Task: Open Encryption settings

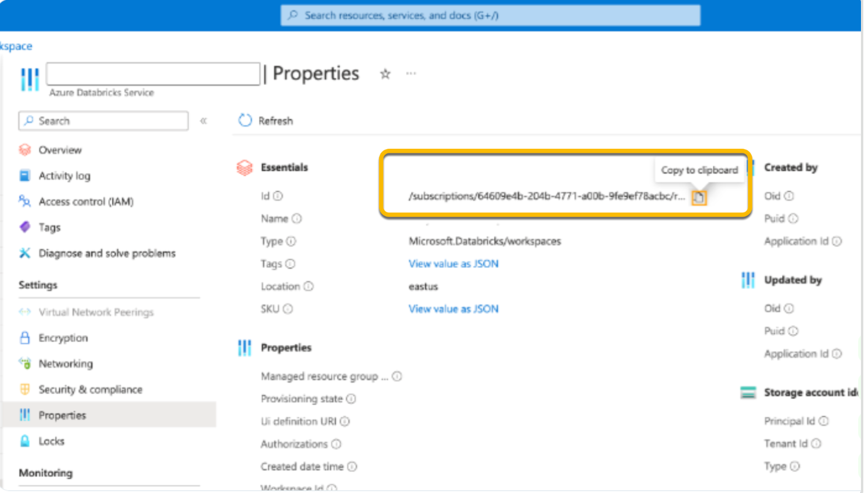Action: click(x=63, y=338)
